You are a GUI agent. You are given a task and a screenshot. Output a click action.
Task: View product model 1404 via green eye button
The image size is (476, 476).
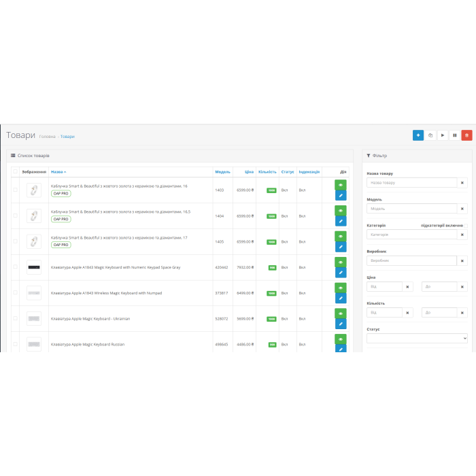340,211
